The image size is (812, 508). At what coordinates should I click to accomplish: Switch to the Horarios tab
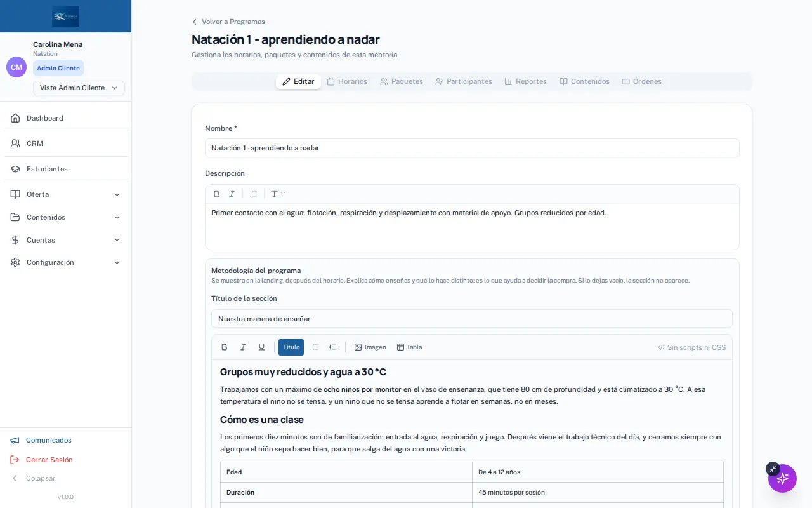[347, 81]
